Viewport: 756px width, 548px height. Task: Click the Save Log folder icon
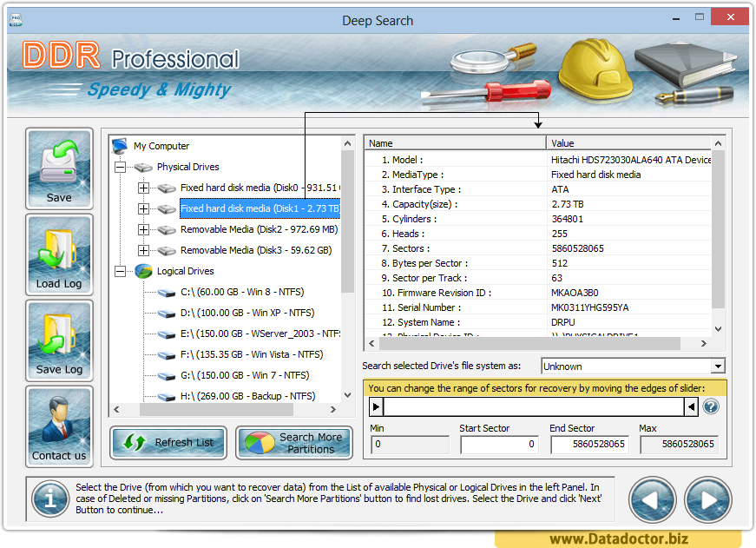tap(59, 340)
